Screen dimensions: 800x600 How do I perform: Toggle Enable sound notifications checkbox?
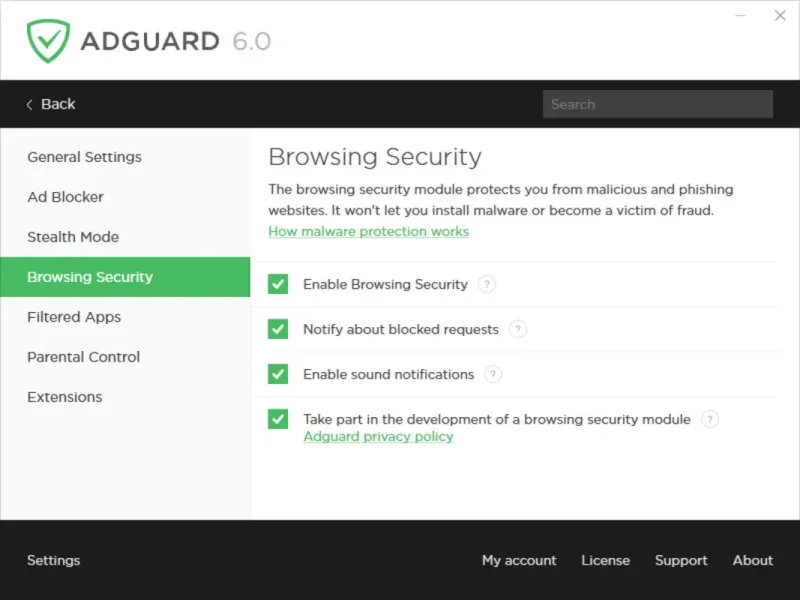click(x=278, y=374)
